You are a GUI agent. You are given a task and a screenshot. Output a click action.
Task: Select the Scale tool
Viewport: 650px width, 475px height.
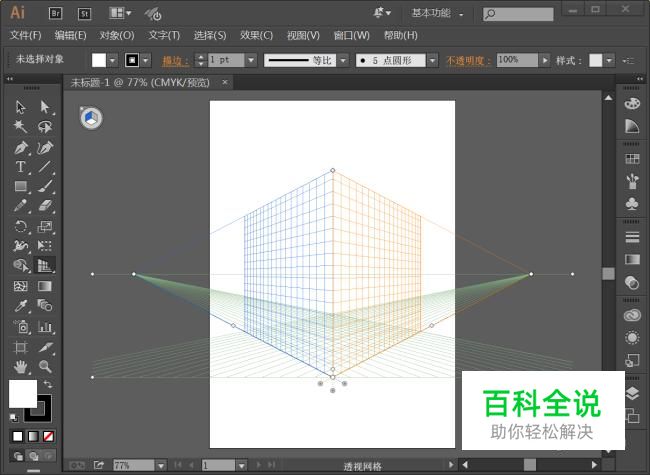(x=45, y=226)
